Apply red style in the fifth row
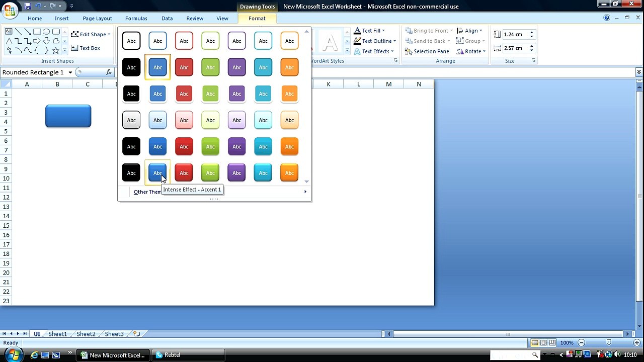This screenshot has height=362, width=644. (184, 146)
